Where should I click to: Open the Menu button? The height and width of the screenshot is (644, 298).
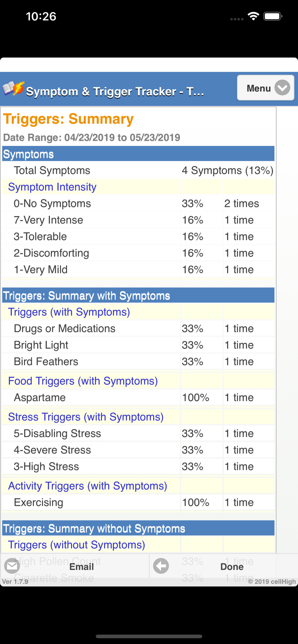pyautogui.click(x=259, y=88)
